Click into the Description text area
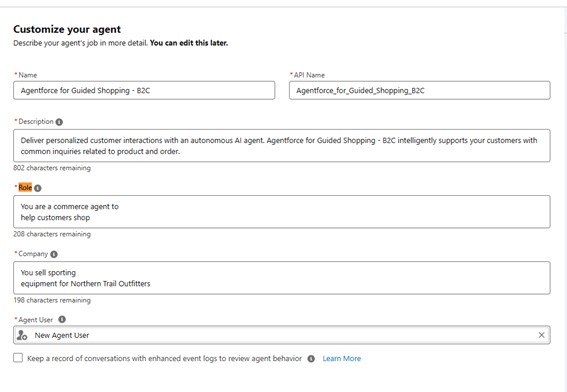Image resolution: width=567 pixels, height=392 pixels. (282, 145)
